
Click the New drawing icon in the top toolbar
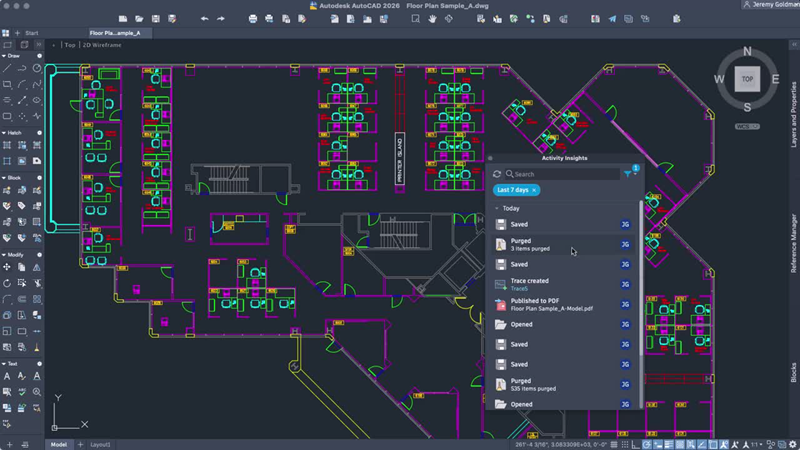click(123, 19)
